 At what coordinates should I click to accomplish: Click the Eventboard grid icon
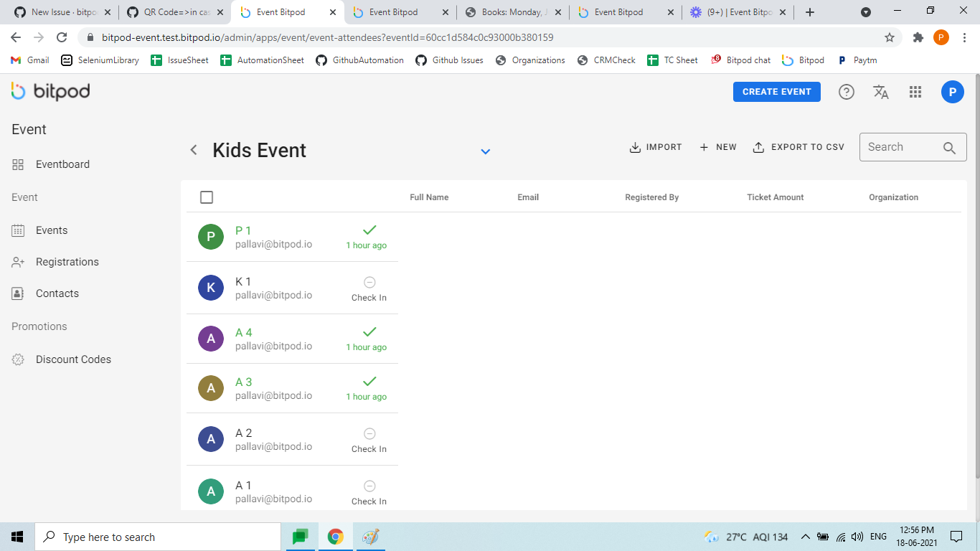[19, 164]
